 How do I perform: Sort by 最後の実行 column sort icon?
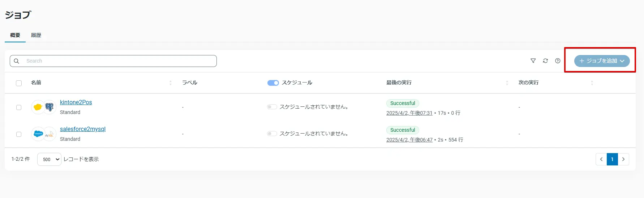[x=507, y=83]
